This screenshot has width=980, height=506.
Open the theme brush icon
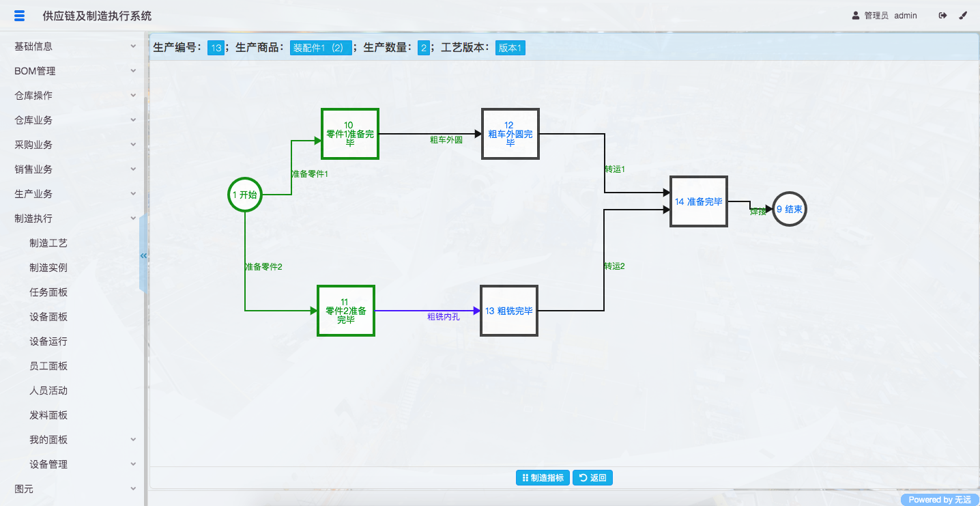click(x=963, y=16)
